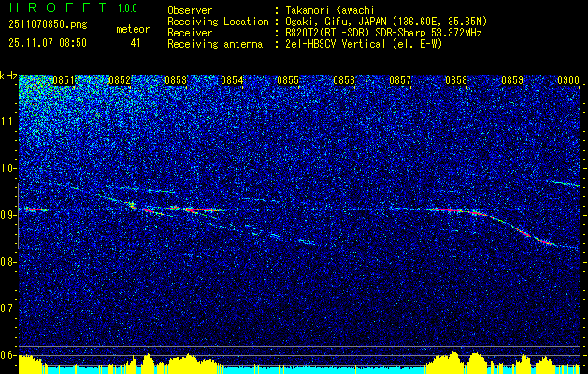Click the 0858 time marker
This screenshot has width=588, height=374.
456,80
